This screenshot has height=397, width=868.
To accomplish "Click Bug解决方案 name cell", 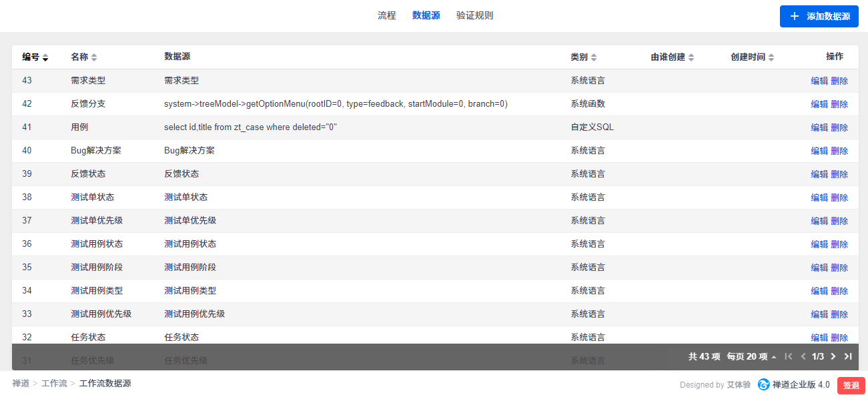I will coord(96,151).
